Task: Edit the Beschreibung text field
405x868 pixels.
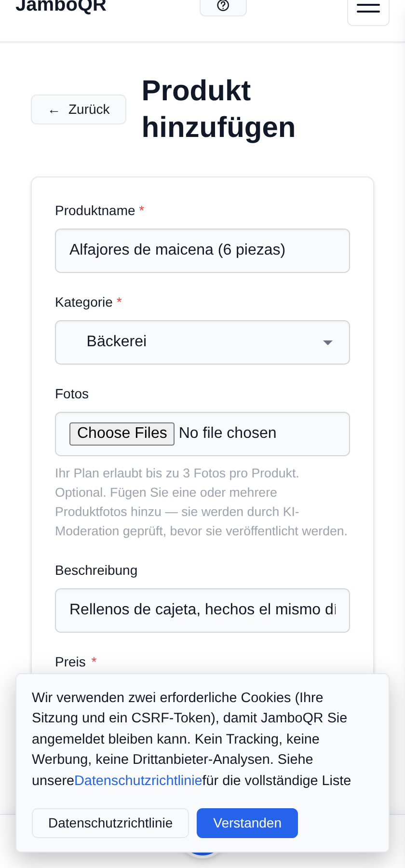Action: (202, 610)
